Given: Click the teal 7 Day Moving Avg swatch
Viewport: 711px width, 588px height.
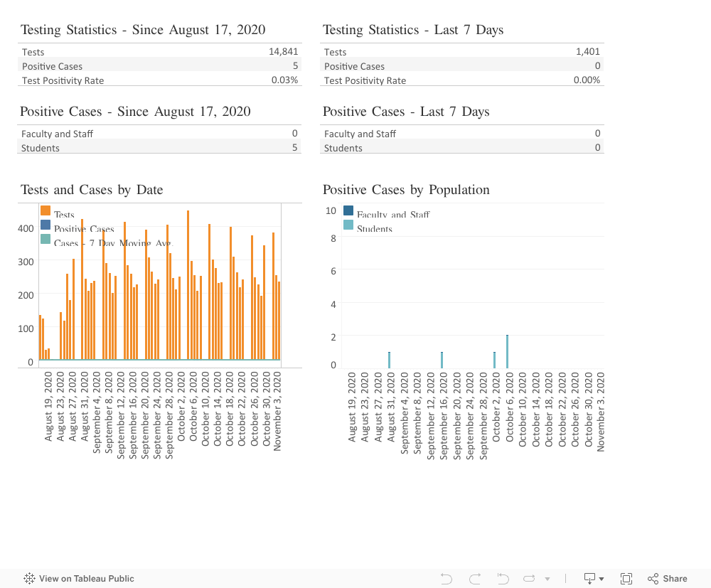Looking at the screenshot, I should (46, 240).
